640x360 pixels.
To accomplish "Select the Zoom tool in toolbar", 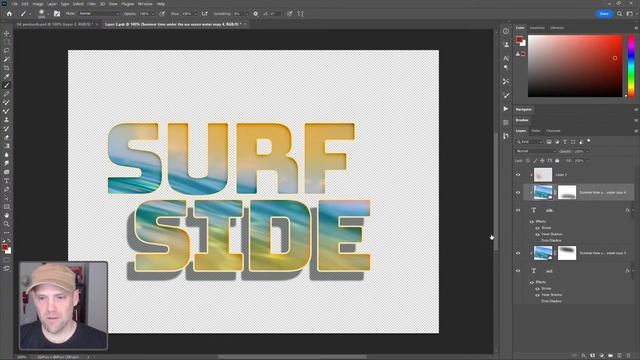I will tap(7, 224).
